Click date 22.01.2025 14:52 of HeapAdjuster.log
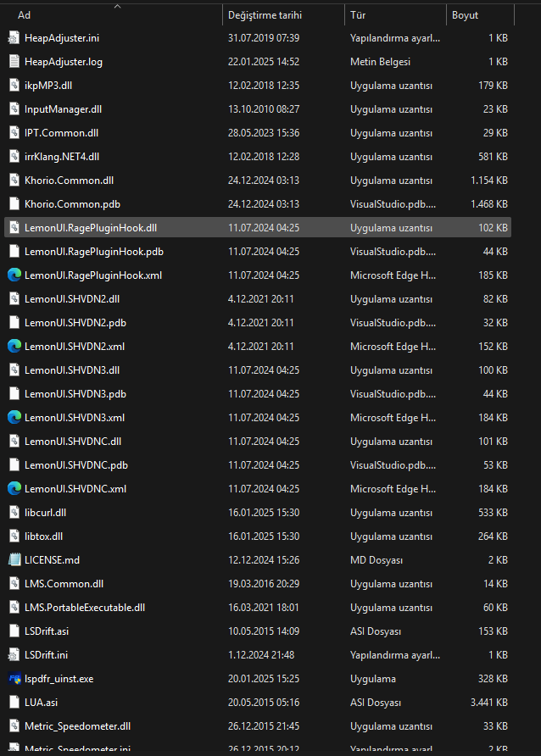Screen dimensions: 541x756 tap(264, 62)
